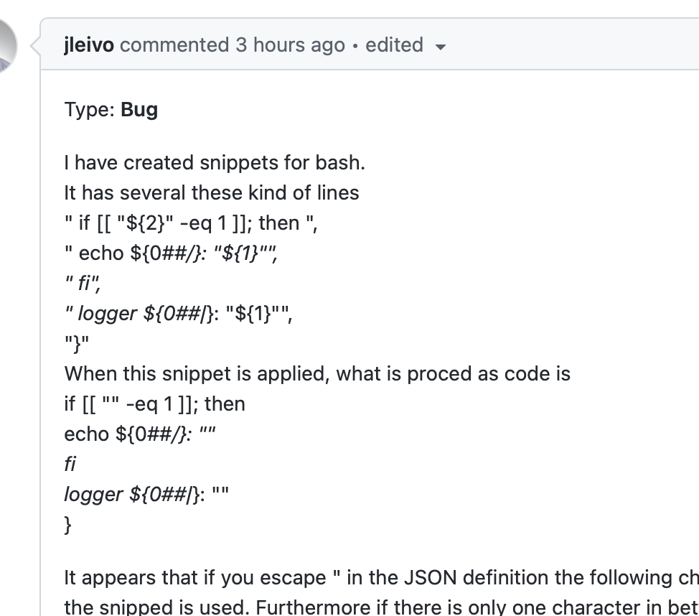Expand the "edited" history dropdown
The image size is (699, 616).
(394, 45)
